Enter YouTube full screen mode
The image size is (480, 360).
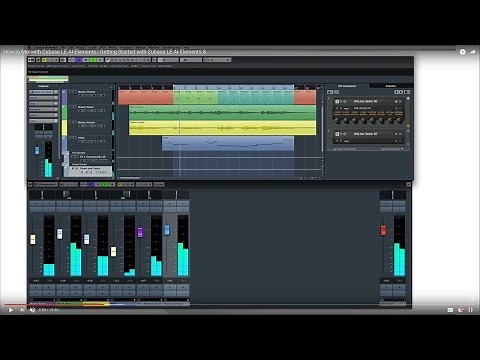pos(471,310)
